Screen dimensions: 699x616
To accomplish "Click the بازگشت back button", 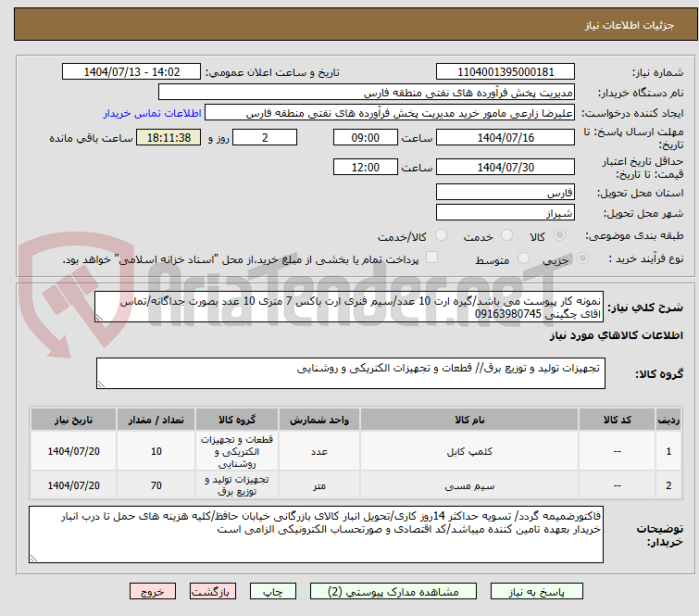I will [213, 591].
